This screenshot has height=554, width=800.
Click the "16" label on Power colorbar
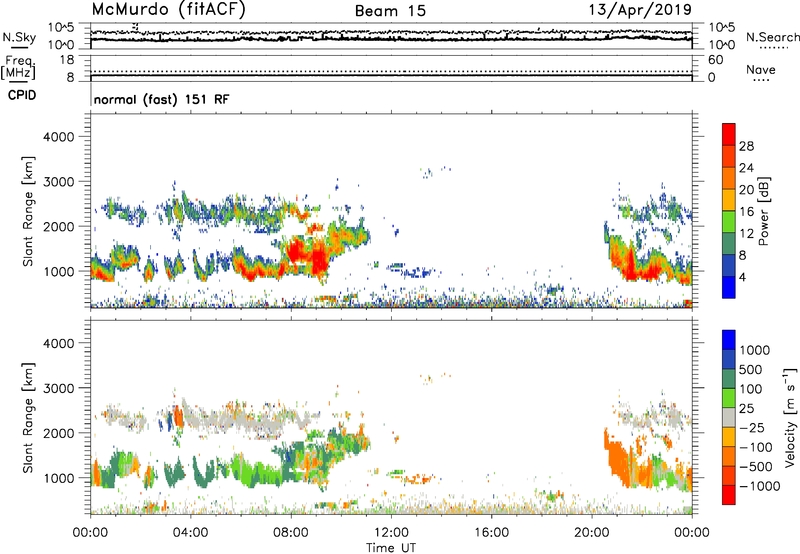coord(746,212)
